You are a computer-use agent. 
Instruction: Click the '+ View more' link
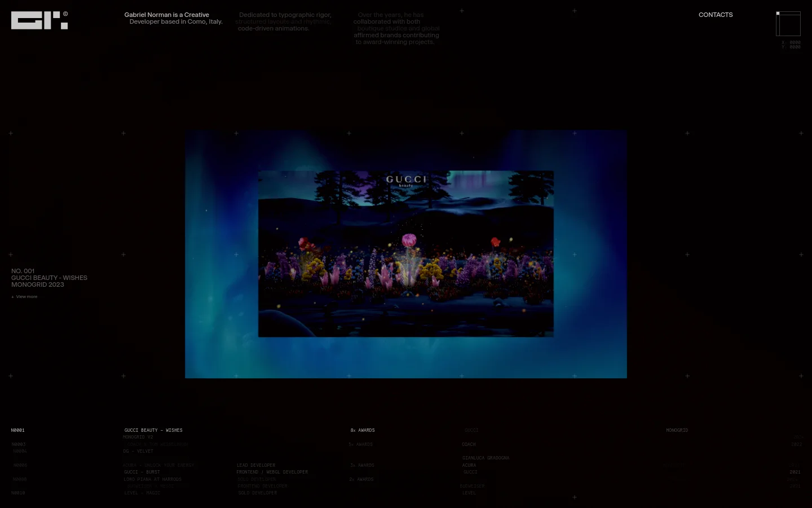coord(24,297)
